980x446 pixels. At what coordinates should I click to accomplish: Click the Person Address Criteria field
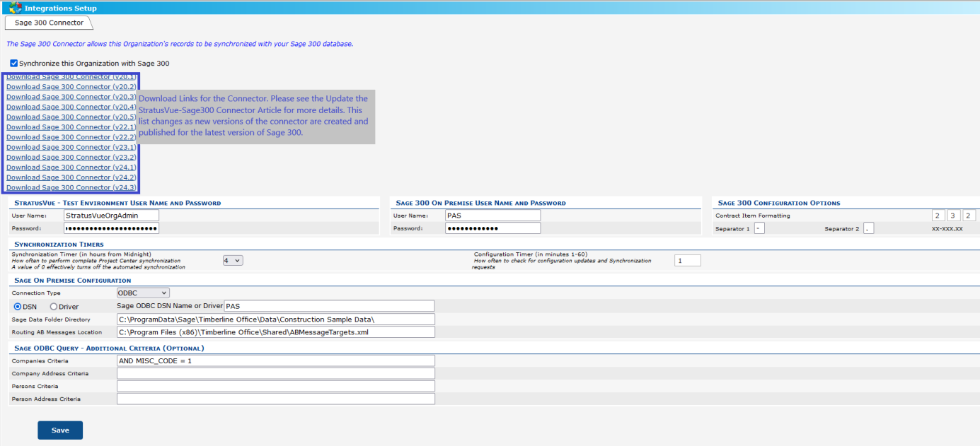[276, 399]
